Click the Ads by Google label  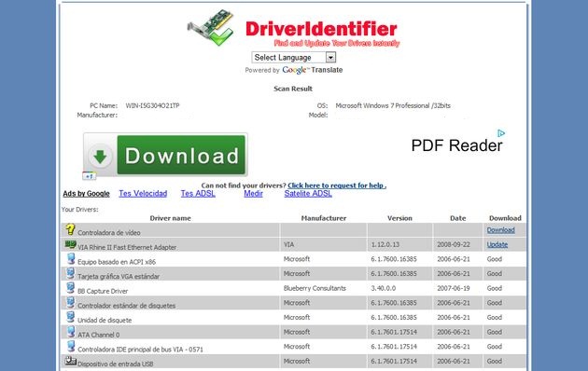(x=86, y=194)
